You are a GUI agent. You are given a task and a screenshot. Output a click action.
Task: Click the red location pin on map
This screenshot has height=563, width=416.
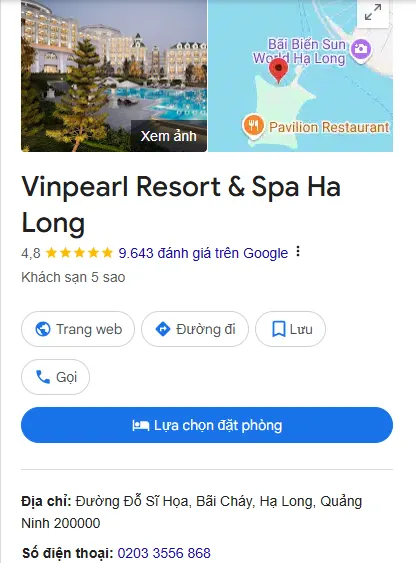[279, 71]
